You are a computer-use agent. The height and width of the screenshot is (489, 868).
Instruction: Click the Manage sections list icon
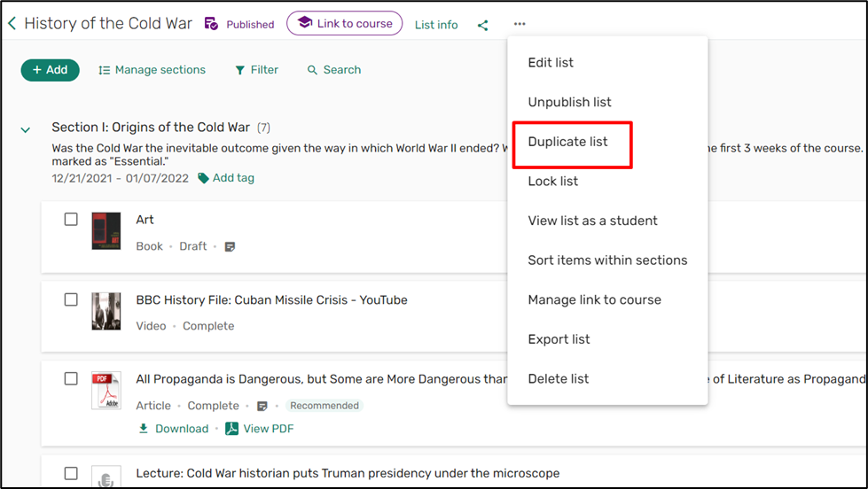tap(104, 70)
